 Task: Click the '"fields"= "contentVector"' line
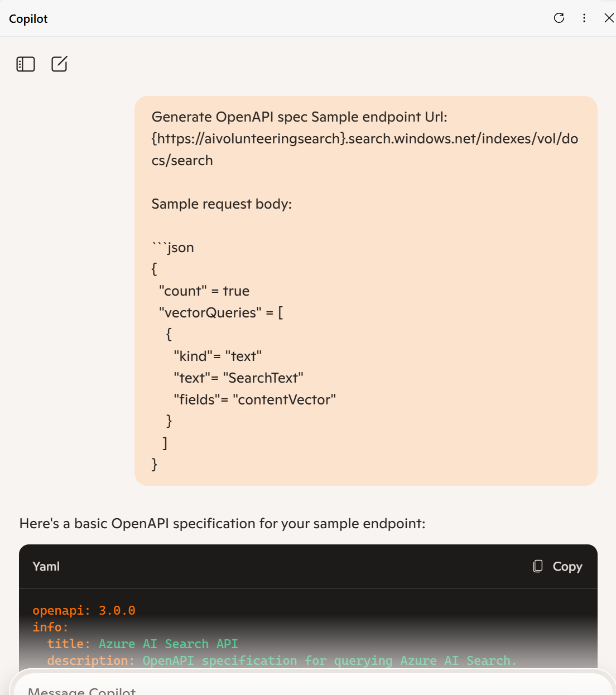pyautogui.click(x=254, y=400)
